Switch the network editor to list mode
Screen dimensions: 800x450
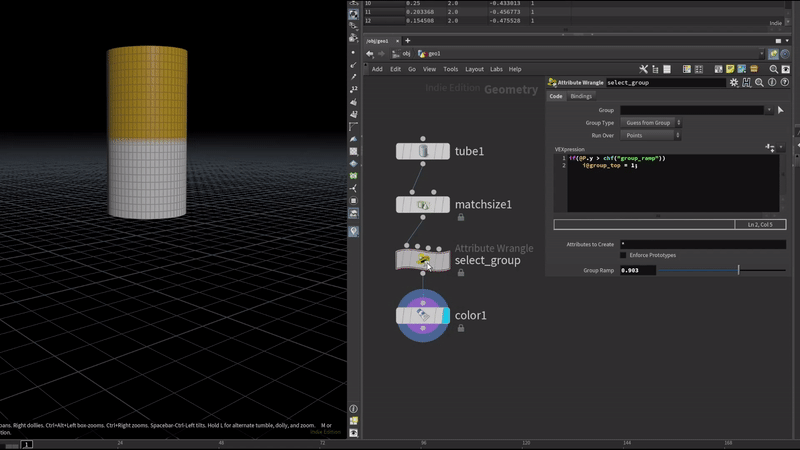pyautogui.click(x=667, y=69)
